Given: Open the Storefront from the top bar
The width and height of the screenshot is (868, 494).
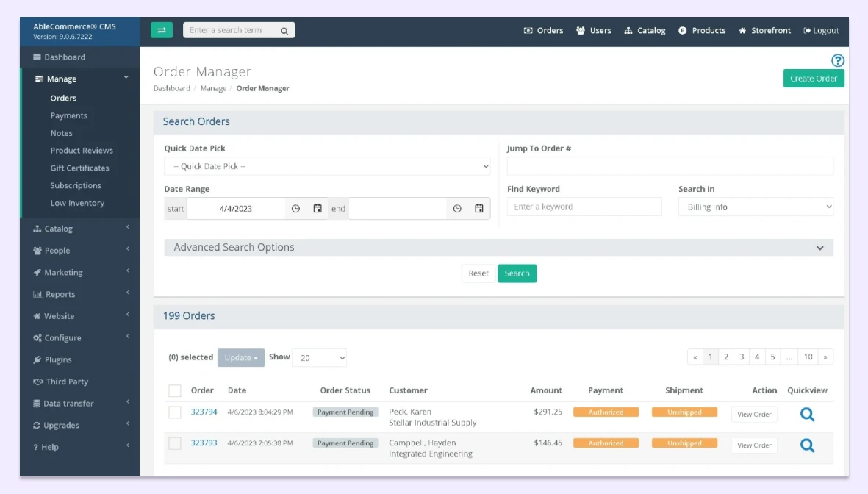Looking at the screenshot, I should pyautogui.click(x=765, y=30).
